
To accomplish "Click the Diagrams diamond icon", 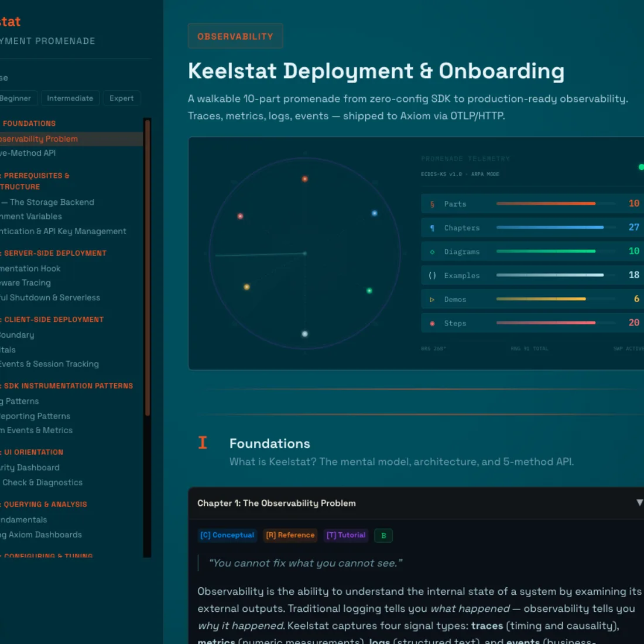I will point(432,251).
